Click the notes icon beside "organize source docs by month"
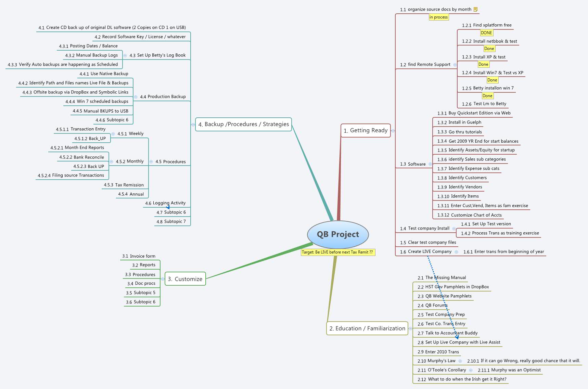The height and width of the screenshot is (389, 588). [476, 10]
